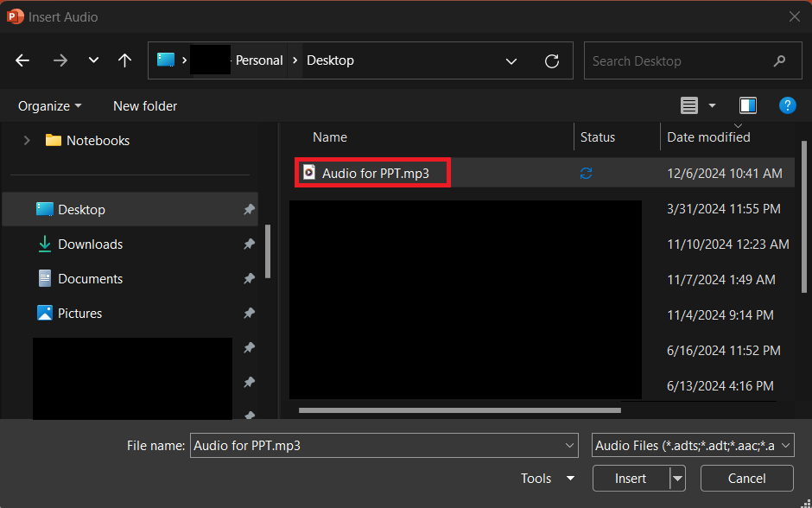
Task: Click the sync status icon for Audio file
Action: 586,174
